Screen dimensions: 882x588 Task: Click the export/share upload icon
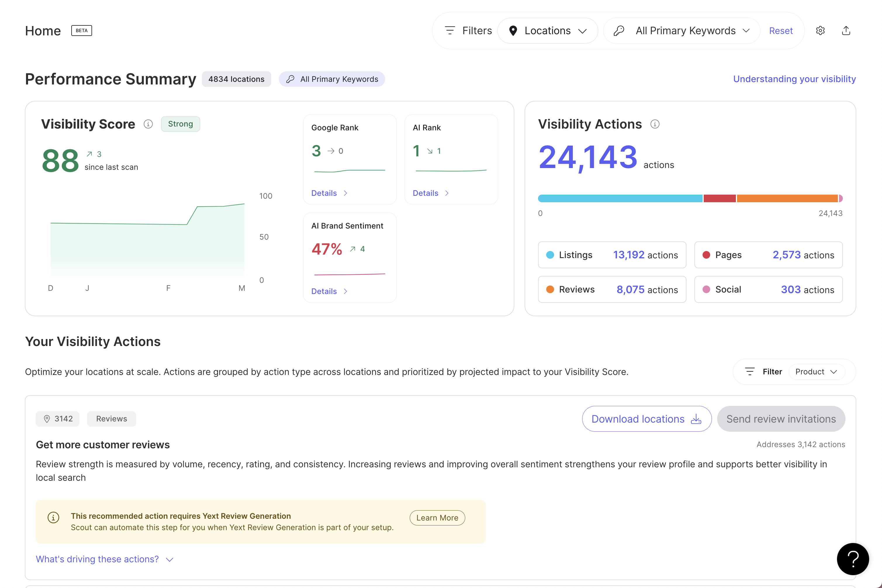click(846, 31)
